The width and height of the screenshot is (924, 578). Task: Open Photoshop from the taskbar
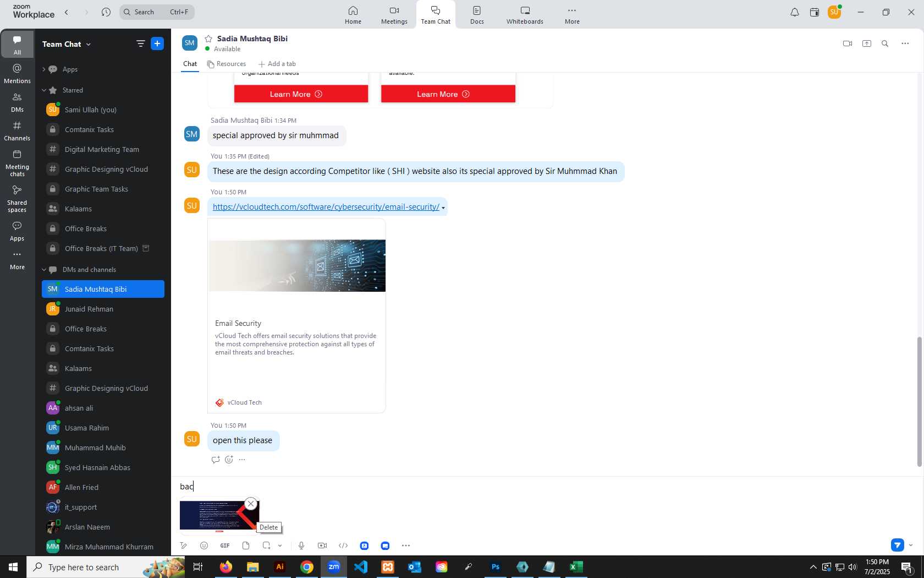pyautogui.click(x=495, y=567)
